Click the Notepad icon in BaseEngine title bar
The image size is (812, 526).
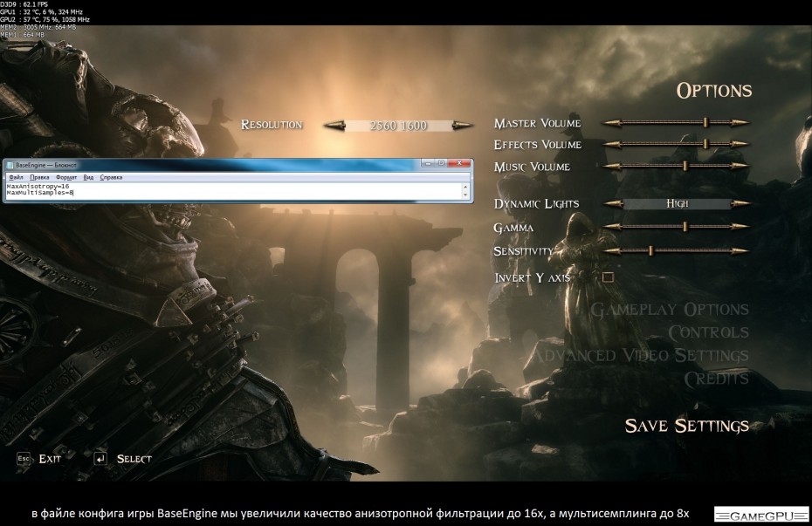10,164
